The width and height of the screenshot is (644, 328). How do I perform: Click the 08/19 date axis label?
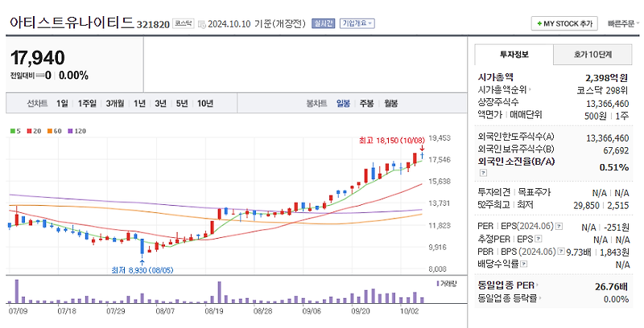tap(214, 311)
